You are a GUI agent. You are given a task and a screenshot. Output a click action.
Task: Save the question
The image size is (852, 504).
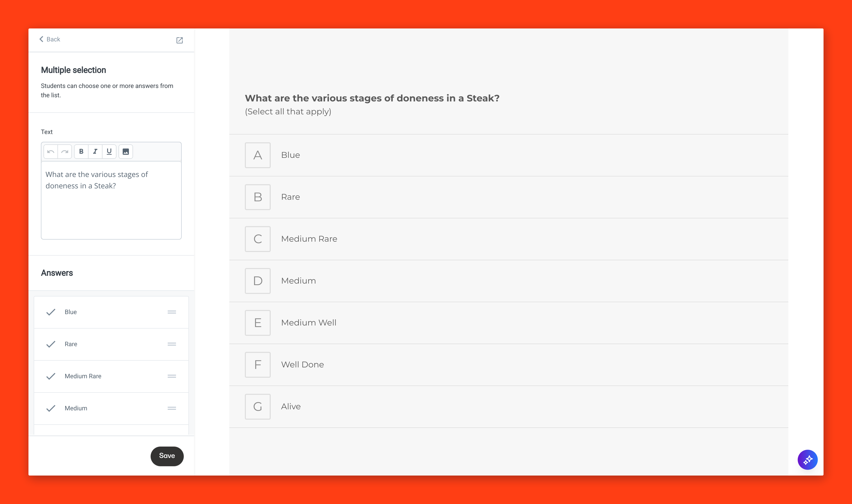tap(167, 456)
